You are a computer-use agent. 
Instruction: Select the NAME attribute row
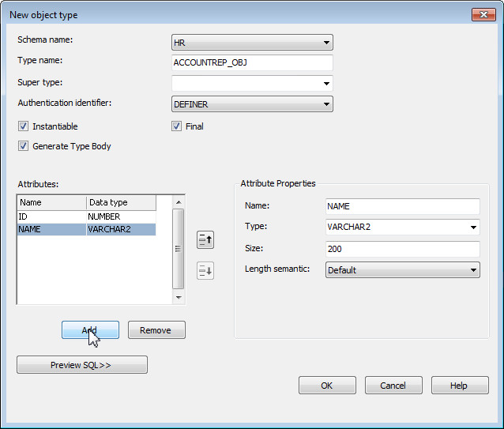(86, 229)
